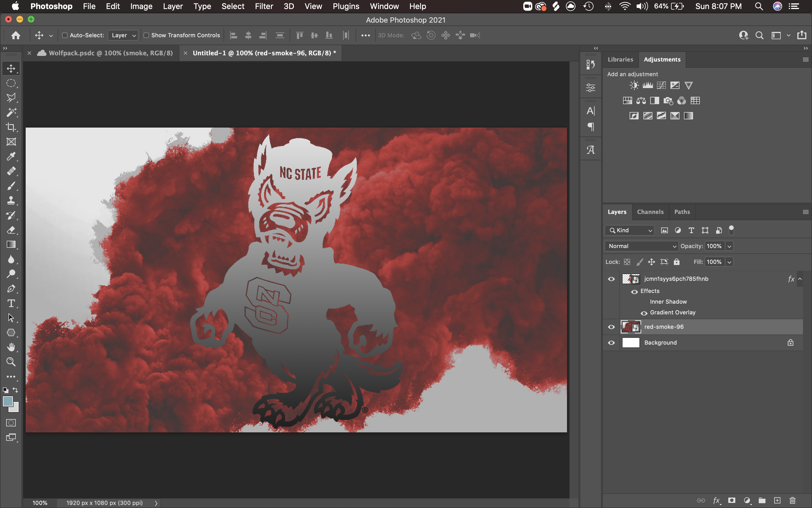812x508 pixels.
Task: Toggle layer filtering switch
Action: 731,230
